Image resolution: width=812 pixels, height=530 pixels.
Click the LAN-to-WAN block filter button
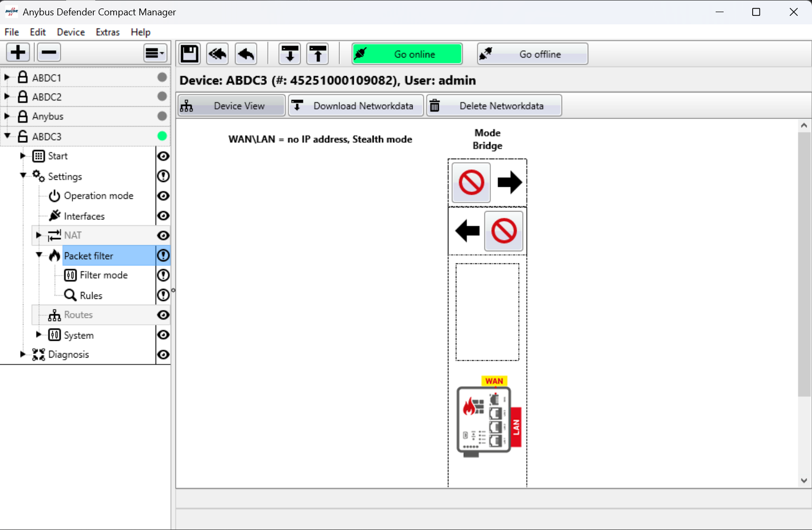[x=504, y=231]
